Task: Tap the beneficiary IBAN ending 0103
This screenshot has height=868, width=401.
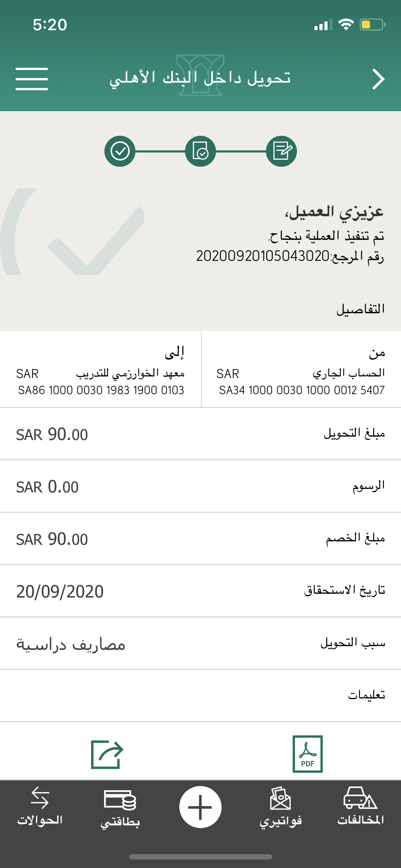Action: tap(101, 390)
